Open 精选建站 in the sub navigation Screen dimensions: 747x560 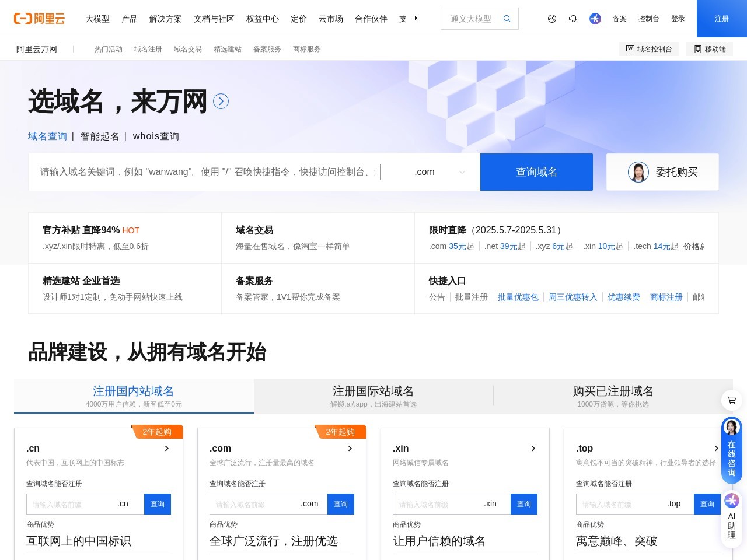tap(228, 49)
